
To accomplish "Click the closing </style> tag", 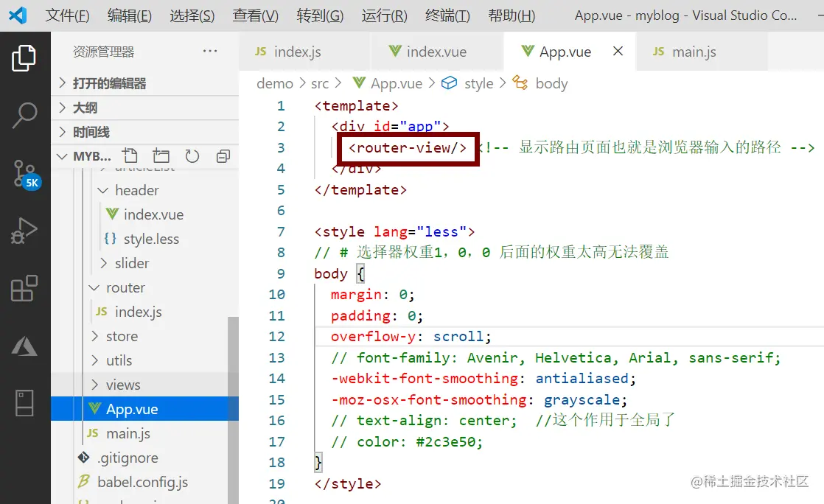I will [347, 483].
